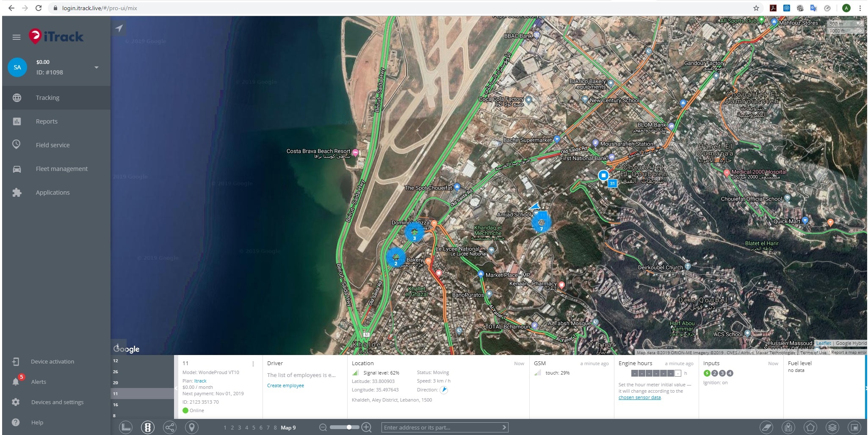Open the Tracking section
The height and width of the screenshot is (435, 868).
tap(56, 98)
